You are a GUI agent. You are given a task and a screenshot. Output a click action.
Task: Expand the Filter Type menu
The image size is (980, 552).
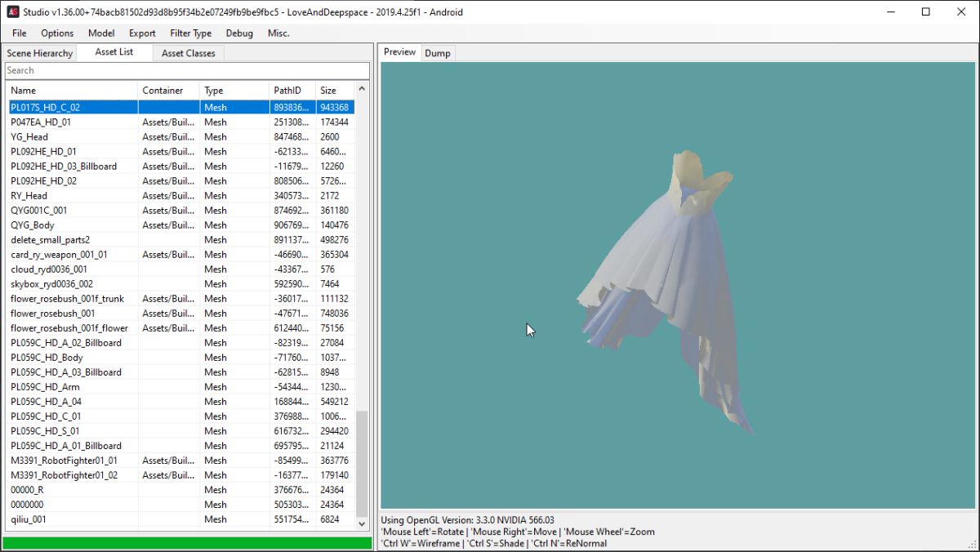tap(190, 33)
